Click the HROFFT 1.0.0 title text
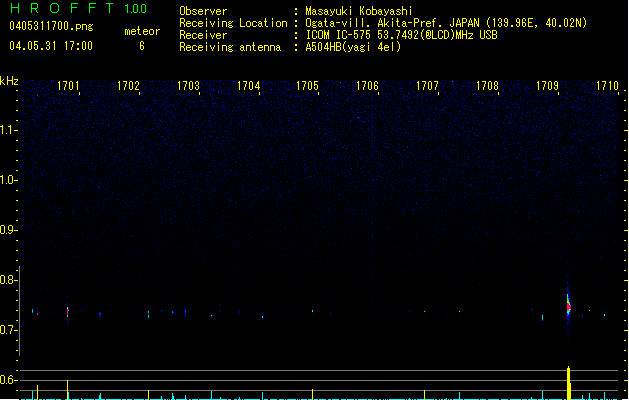629x400 pixels. coord(79,8)
